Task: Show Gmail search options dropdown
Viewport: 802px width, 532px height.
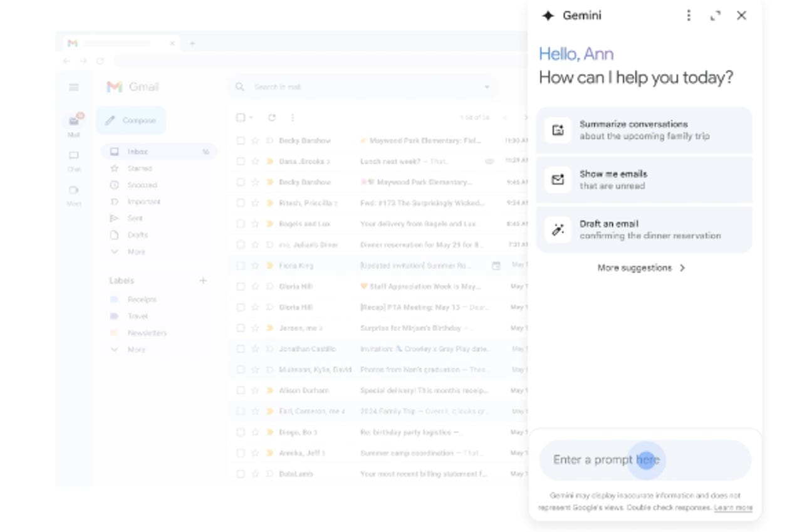Action: [487, 87]
